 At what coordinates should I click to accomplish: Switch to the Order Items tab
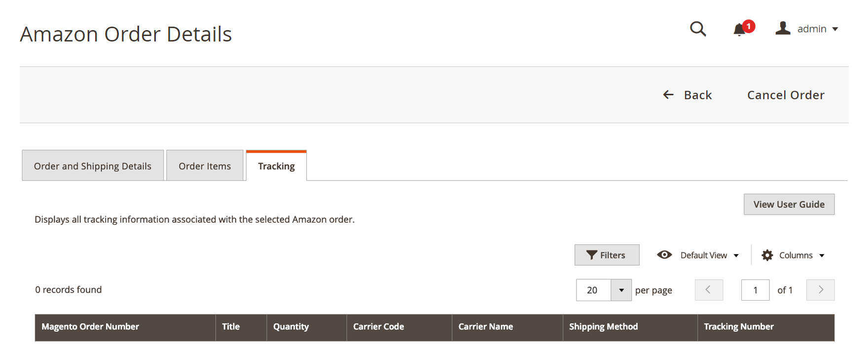(205, 166)
